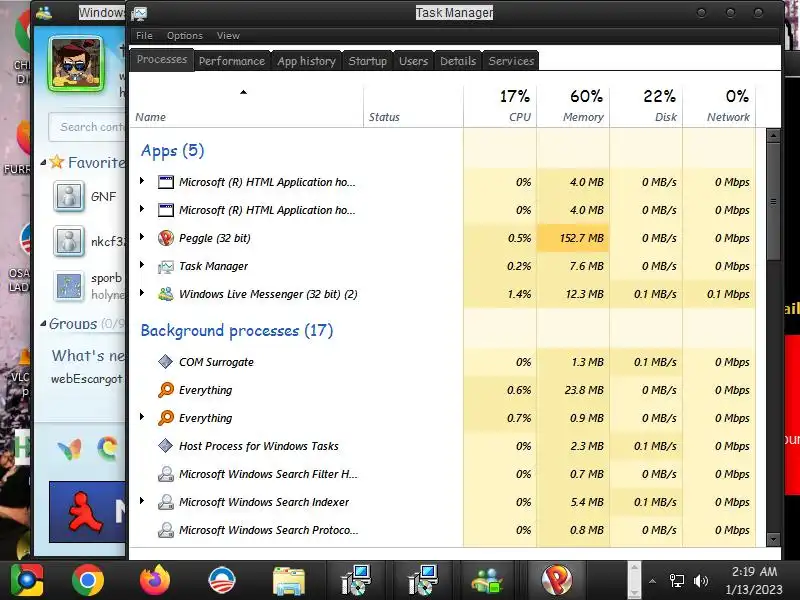
Task: Open the View menu
Action: coord(228,35)
